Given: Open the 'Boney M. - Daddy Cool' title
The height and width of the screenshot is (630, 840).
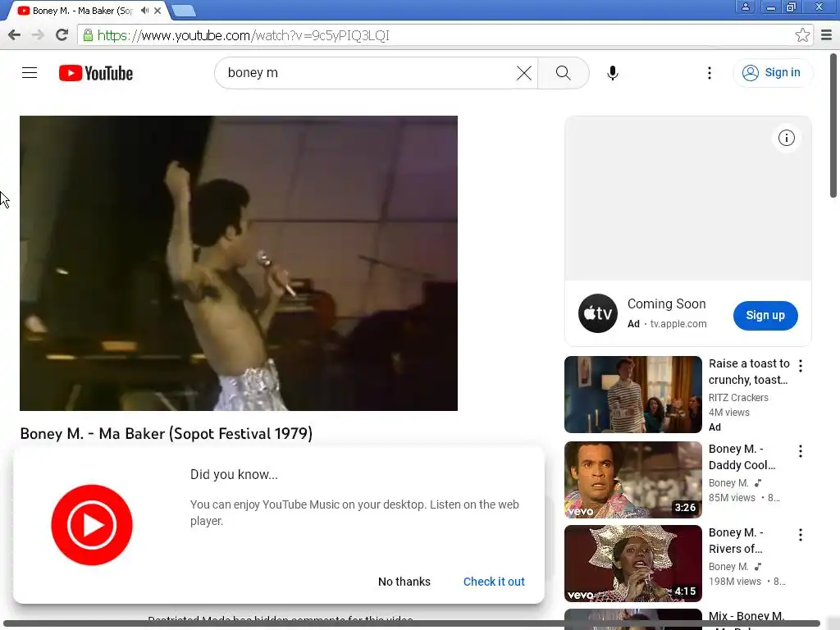Looking at the screenshot, I should click(742, 457).
